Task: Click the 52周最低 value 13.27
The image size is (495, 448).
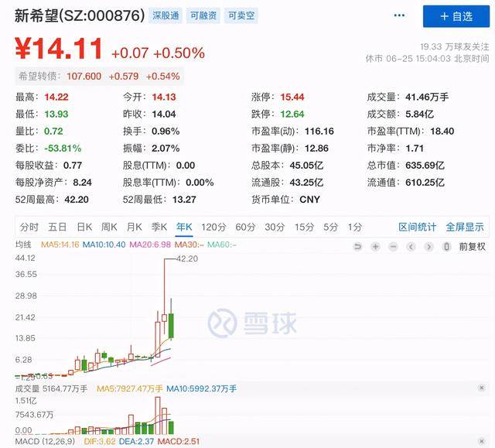Action: click(x=184, y=199)
